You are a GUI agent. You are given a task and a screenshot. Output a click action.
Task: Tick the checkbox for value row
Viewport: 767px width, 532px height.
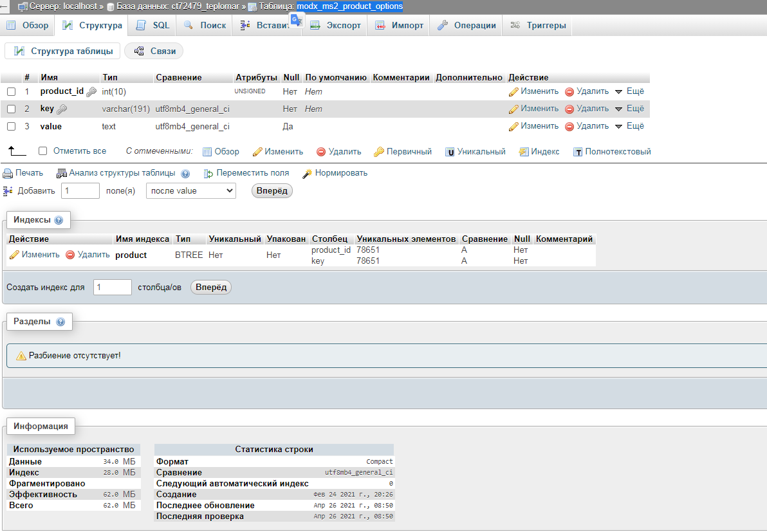click(x=11, y=127)
